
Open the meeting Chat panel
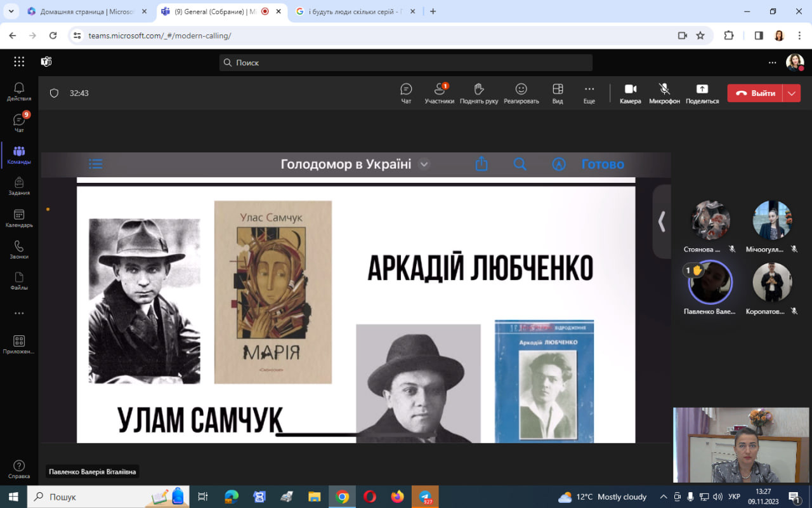[406, 93]
